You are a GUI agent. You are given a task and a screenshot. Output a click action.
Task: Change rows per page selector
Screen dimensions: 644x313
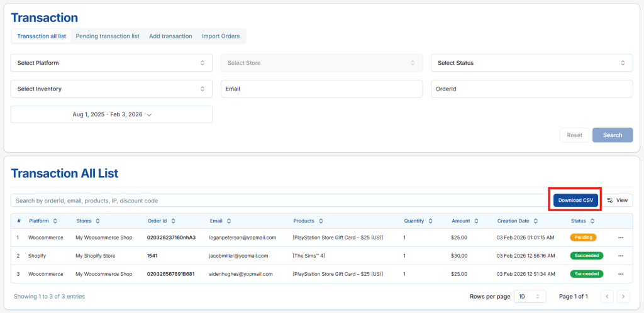point(530,296)
